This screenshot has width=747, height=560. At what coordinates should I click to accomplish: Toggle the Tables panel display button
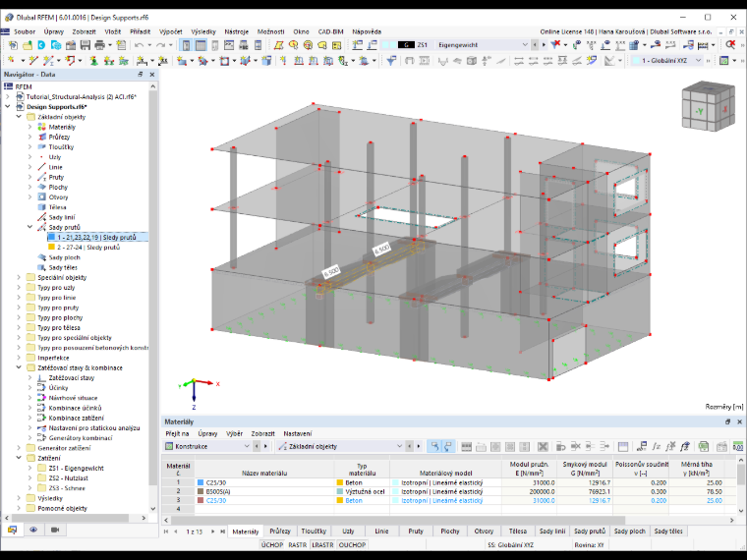(201, 45)
